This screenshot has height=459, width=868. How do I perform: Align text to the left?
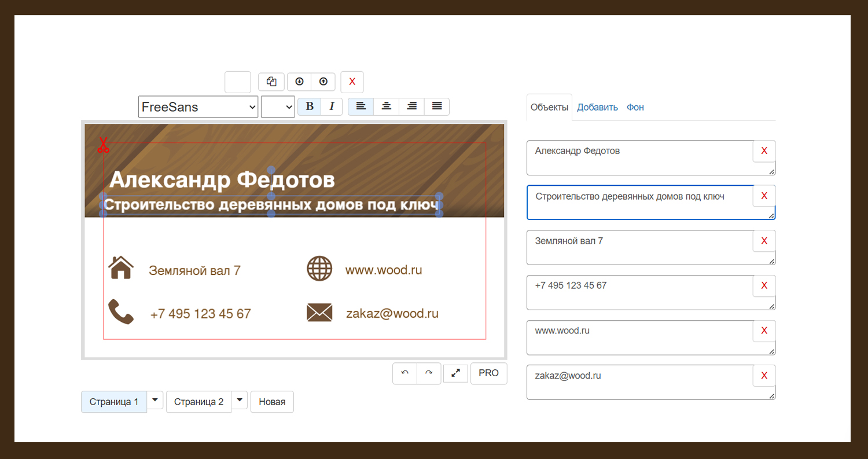click(x=361, y=107)
